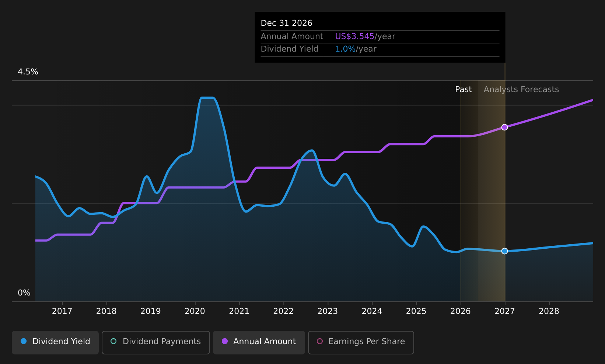605x364 pixels.
Task: Click the 2024 x-axis year label
Action: pyautogui.click(x=372, y=311)
